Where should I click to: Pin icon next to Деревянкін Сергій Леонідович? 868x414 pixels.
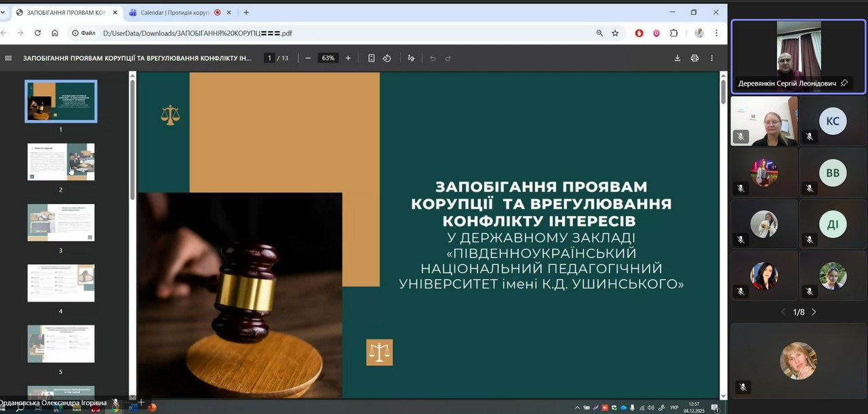point(844,83)
